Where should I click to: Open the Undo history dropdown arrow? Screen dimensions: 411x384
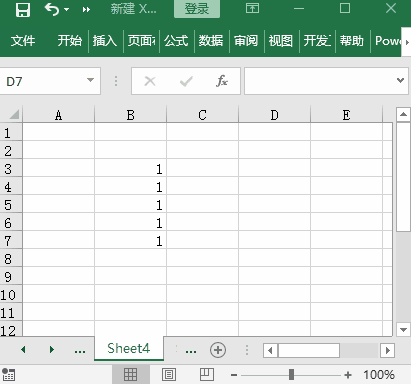[67, 9]
